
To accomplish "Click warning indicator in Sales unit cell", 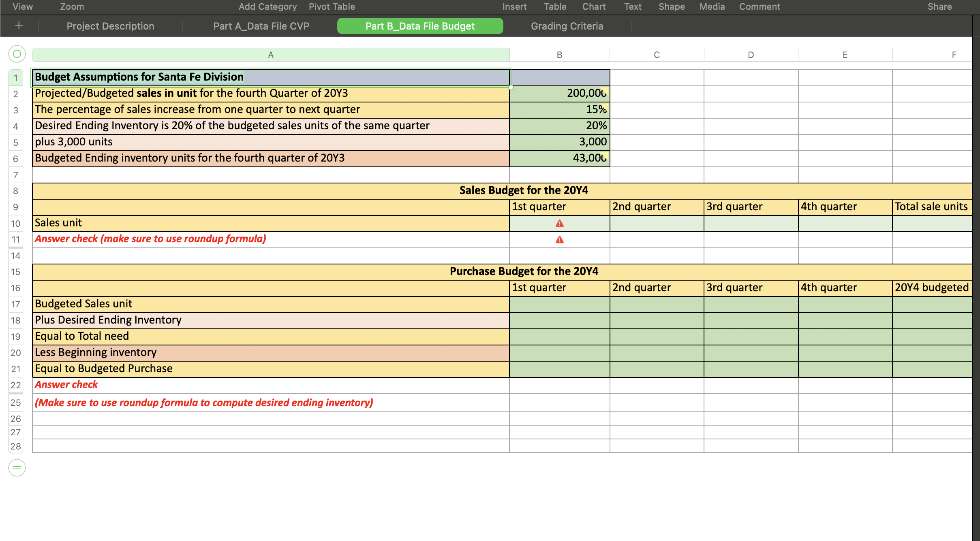I will [x=559, y=223].
